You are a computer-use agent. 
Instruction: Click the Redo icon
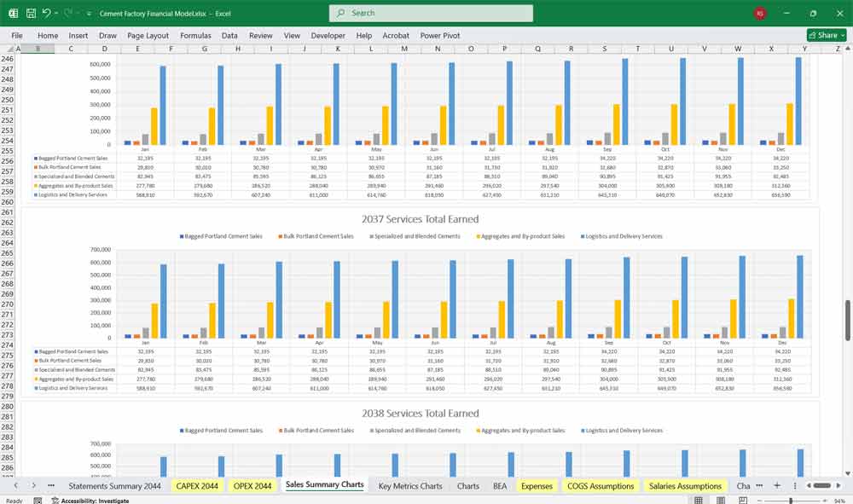tap(68, 12)
